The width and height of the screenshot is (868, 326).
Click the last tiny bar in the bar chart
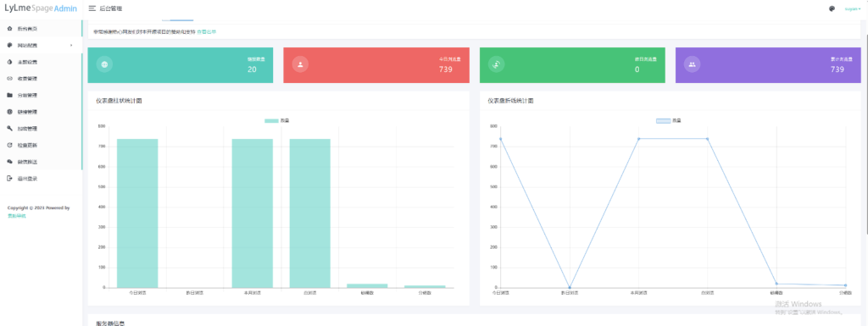[425, 287]
